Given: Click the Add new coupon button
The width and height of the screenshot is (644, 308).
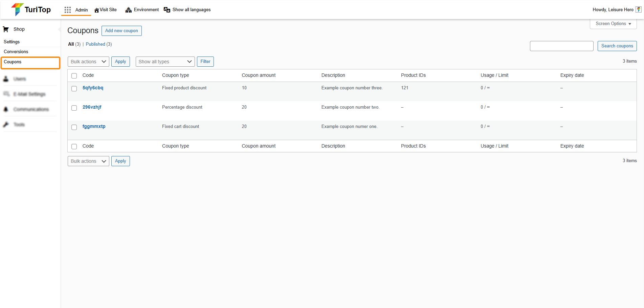Looking at the screenshot, I should (x=121, y=31).
